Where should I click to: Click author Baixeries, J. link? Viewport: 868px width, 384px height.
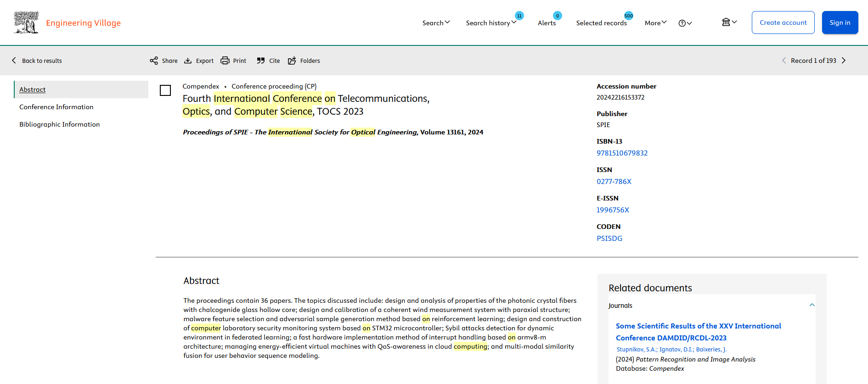[711, 350]
